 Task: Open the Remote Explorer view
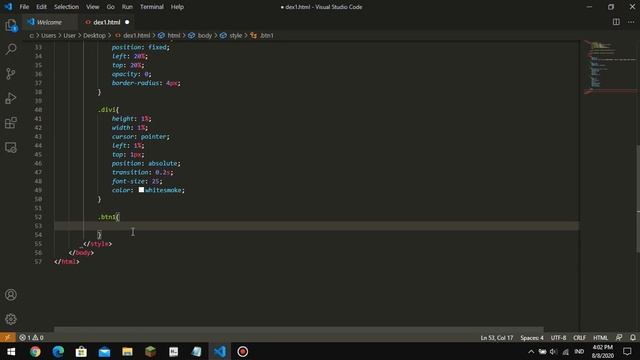pyautogui.click(x=11, y=147)
